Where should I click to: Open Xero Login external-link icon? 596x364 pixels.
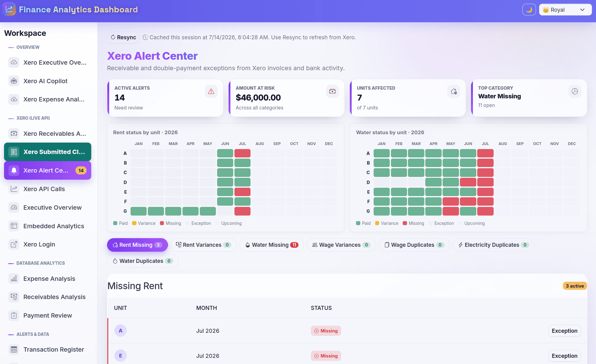click(14, 244)
